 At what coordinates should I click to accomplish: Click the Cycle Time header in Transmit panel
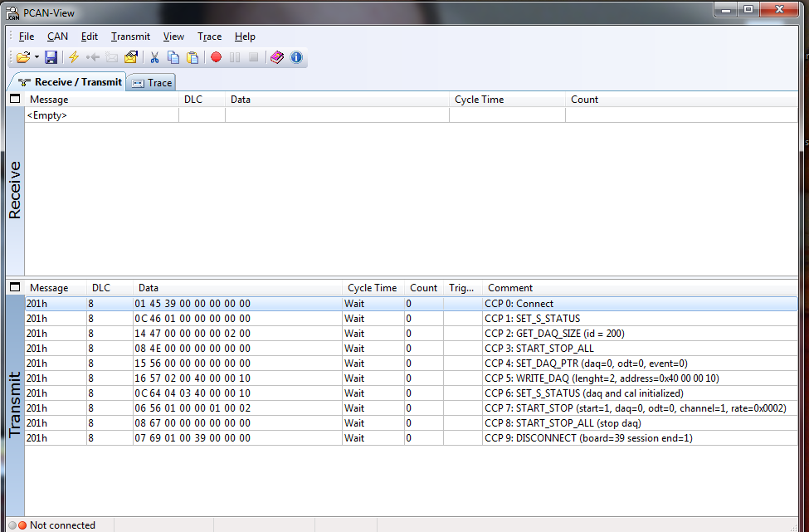click(373, 288)
